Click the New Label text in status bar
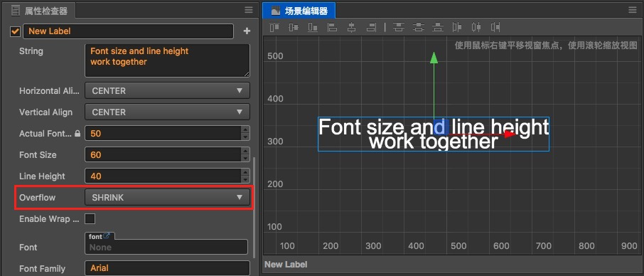644x276 pixels. click(x=286, y=265)
